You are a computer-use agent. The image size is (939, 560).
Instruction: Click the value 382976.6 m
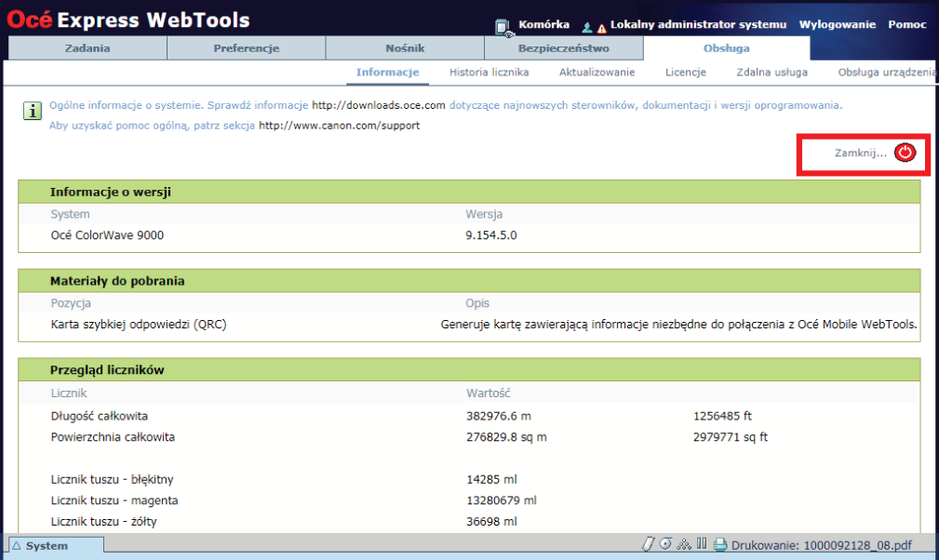coord(498,416)
